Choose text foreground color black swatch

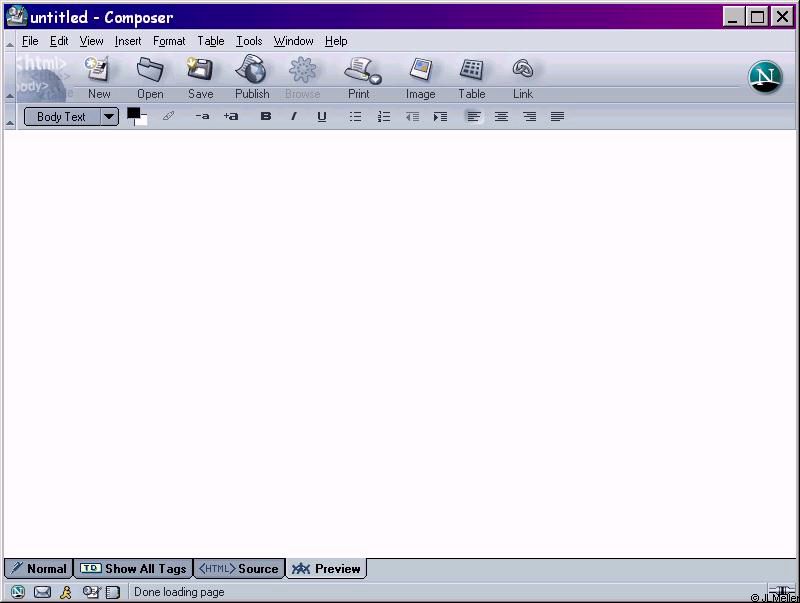click(x=133, y=113)
